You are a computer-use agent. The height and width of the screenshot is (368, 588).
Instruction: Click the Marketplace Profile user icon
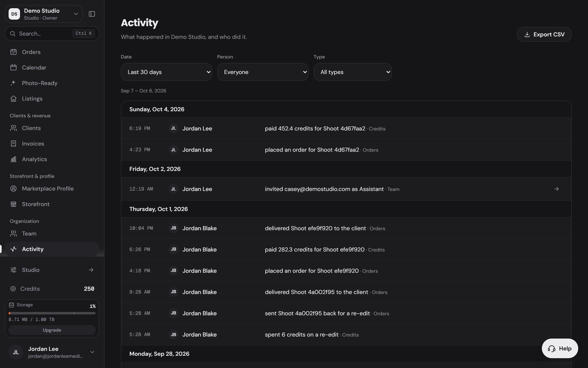coord(13,189)
